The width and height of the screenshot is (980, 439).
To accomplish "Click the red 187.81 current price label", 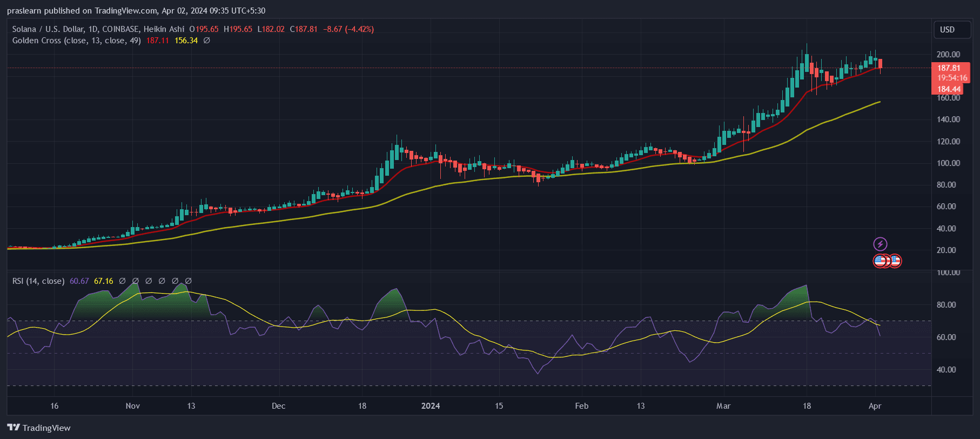I will (x=949, y=68).
